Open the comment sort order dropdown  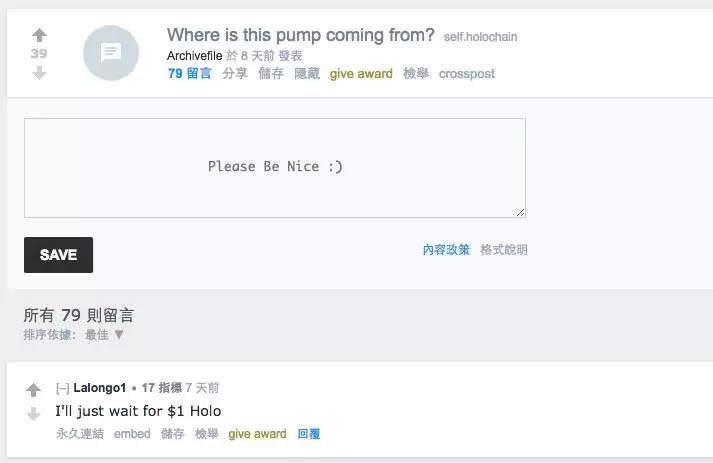(104, 334)
